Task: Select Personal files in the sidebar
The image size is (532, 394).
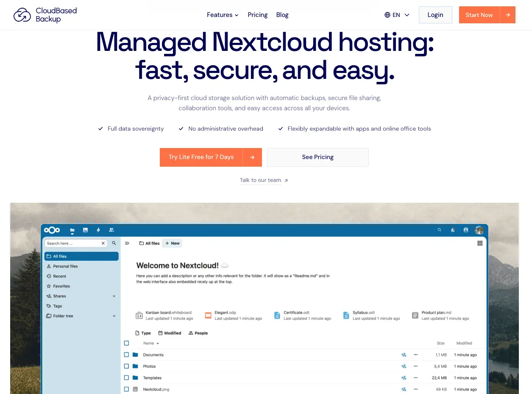Action: tap(81, 266)
